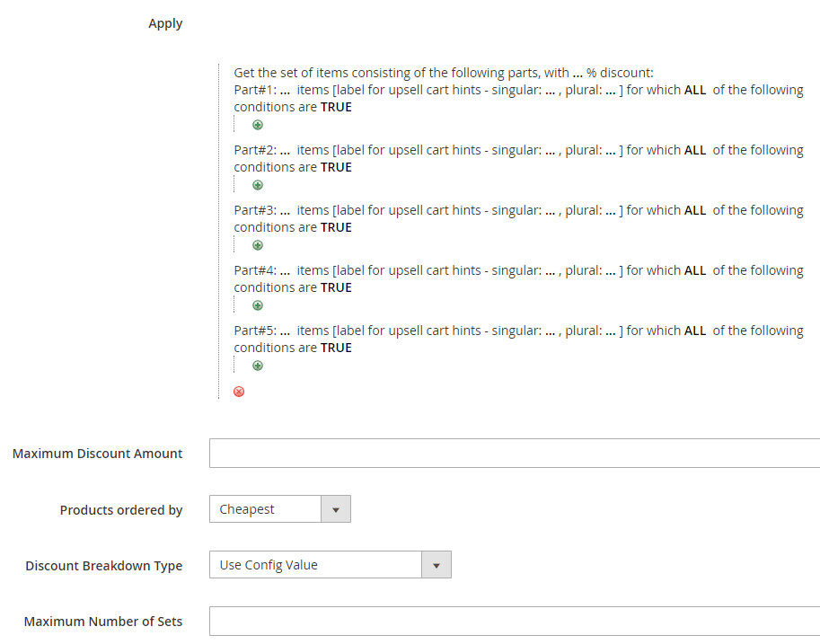Add a condition under Part#4 with the green plus icon
This screenshot has width=820, height=644.
tap(257, 305)
